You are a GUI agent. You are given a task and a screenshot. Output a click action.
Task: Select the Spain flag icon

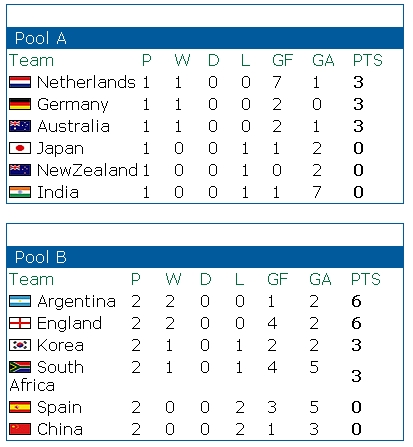pos(20,407)
